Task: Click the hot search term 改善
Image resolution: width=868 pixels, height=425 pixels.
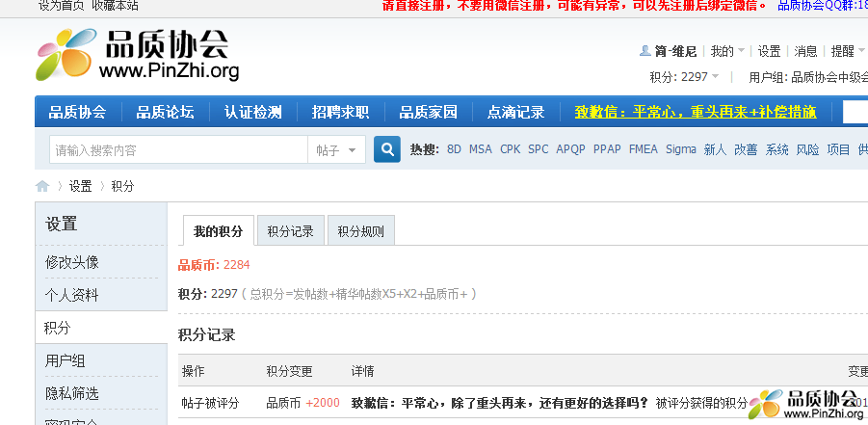Action: (x=746, y=149)
